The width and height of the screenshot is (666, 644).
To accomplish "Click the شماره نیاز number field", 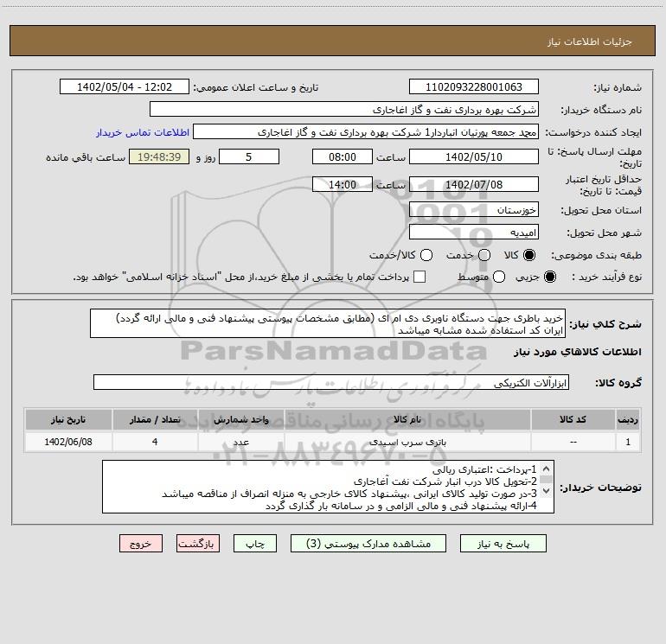I will point(474,87).
